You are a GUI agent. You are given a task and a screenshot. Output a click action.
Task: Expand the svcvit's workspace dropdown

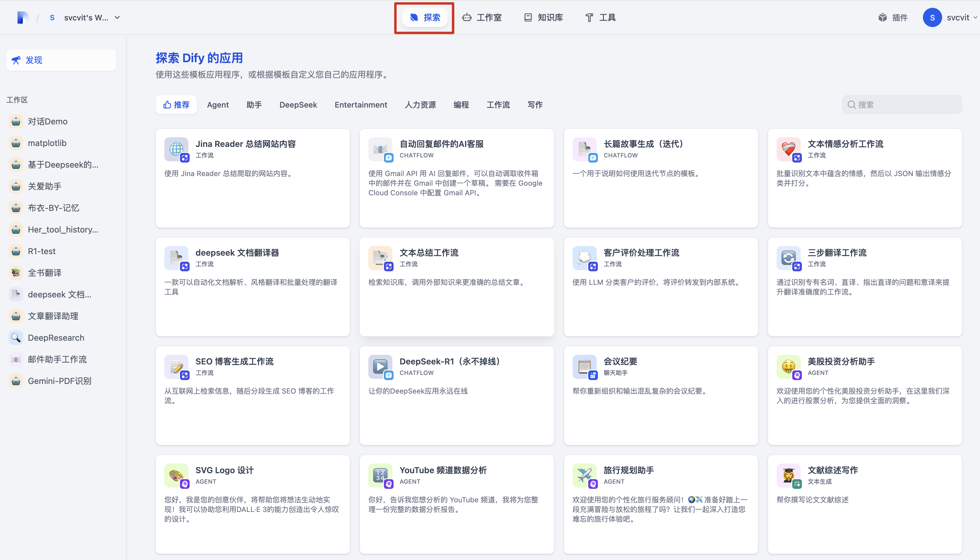pyautogui.click(x=117, y=17)
